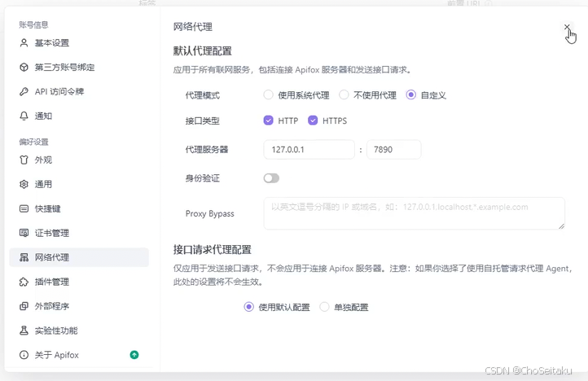Open the 通知 settings
Viewport: 588px width, 381px height.
(x=79, y=116)
